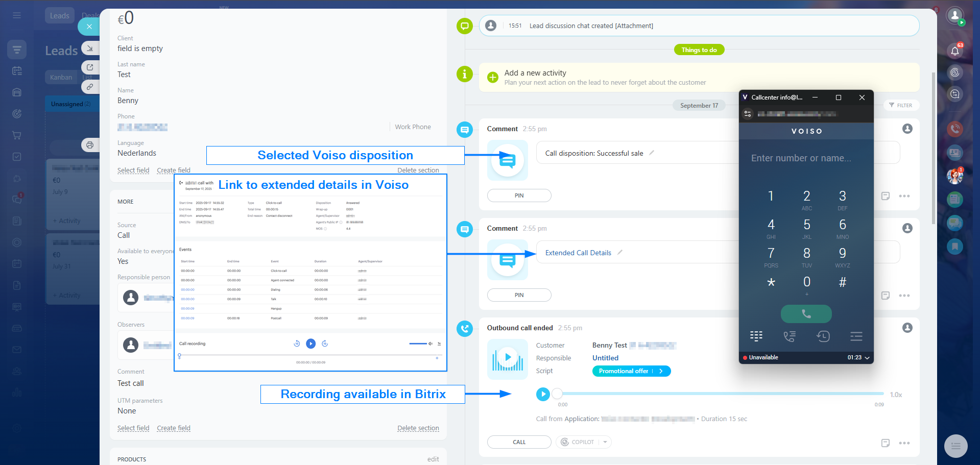
Task: Play the outbound call recording
Action: (543, 394)
